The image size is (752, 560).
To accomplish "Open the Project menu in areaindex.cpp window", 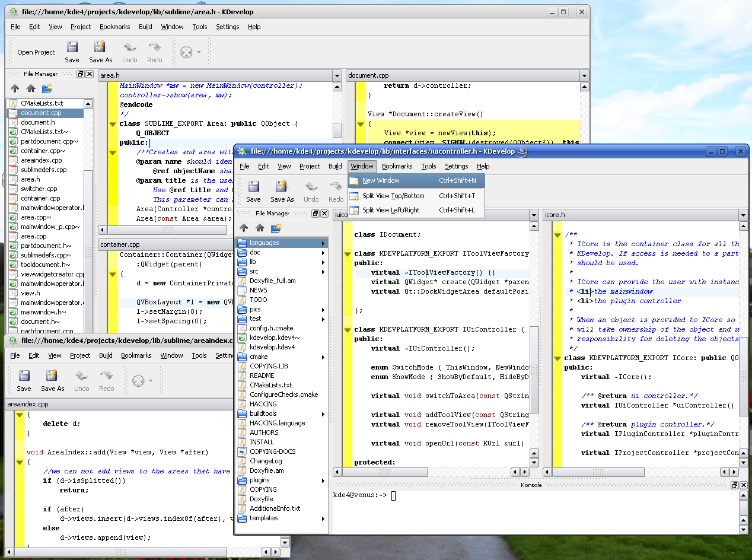I will [x=80, y=355].
